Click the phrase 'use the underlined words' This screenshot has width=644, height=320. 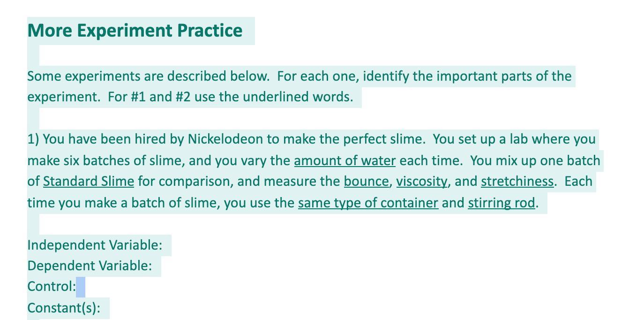tap(274, 97)
